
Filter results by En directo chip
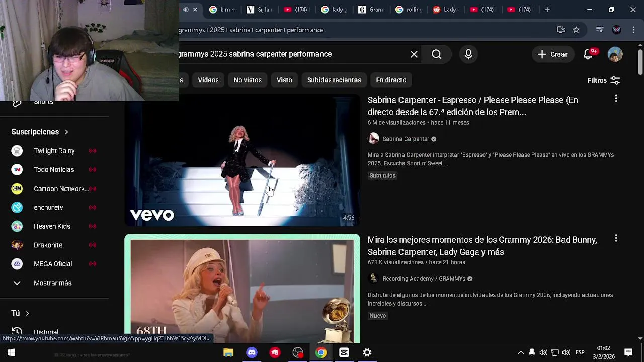pyautogui.click(x=391, y=80)
